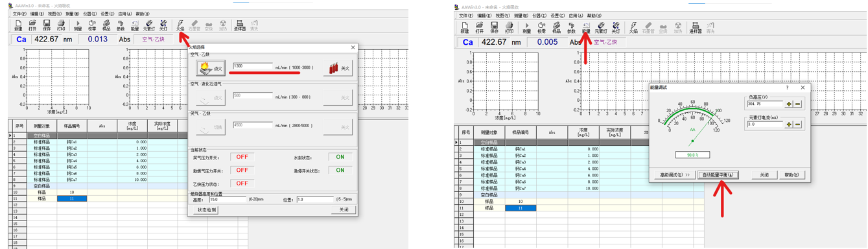The image size is (868, 249).
Task: Open 仪器 menu in window showing 0.013 Abs
Action: point(89,14)
